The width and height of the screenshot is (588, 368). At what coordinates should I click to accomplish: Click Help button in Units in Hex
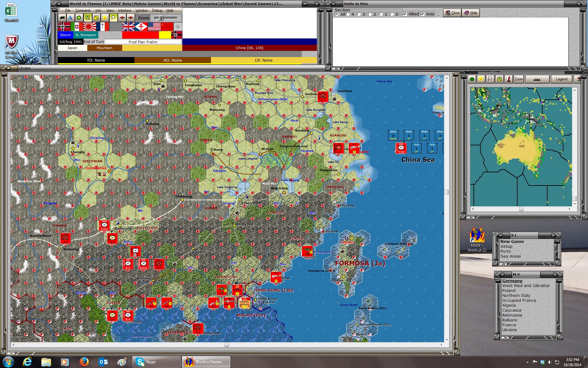click(x=471, y=13)
